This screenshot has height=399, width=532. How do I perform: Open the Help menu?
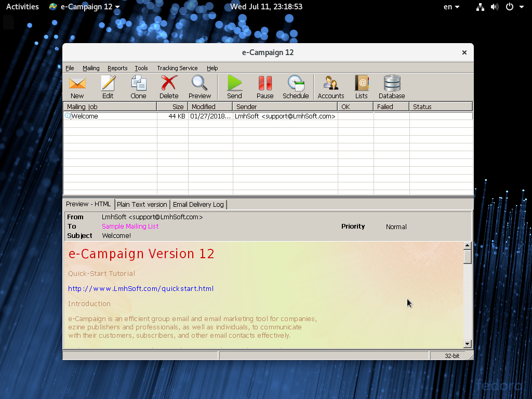pos(212,68)
